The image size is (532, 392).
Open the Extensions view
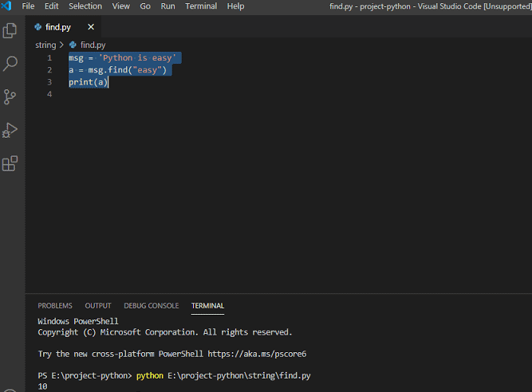point(10,163)
